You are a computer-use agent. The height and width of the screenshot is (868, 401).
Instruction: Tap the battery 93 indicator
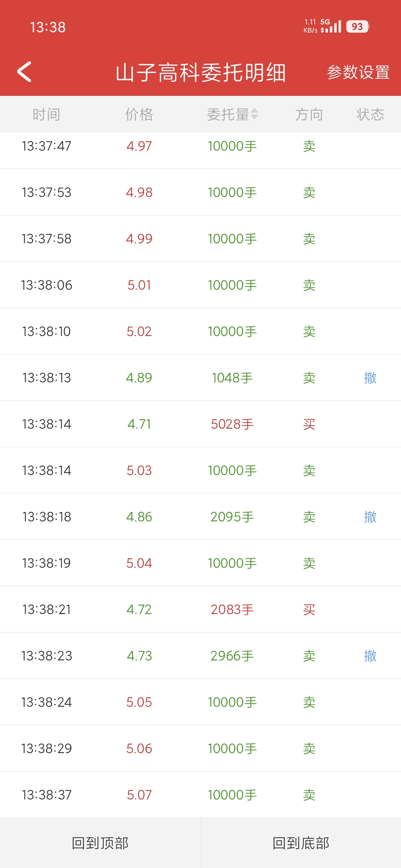[x=357, y=26]
